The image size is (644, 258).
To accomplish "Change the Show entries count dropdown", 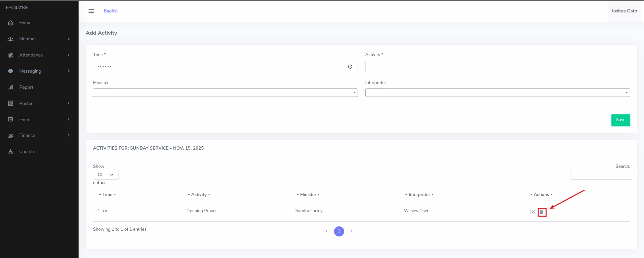I will click(x=105, y=175).
